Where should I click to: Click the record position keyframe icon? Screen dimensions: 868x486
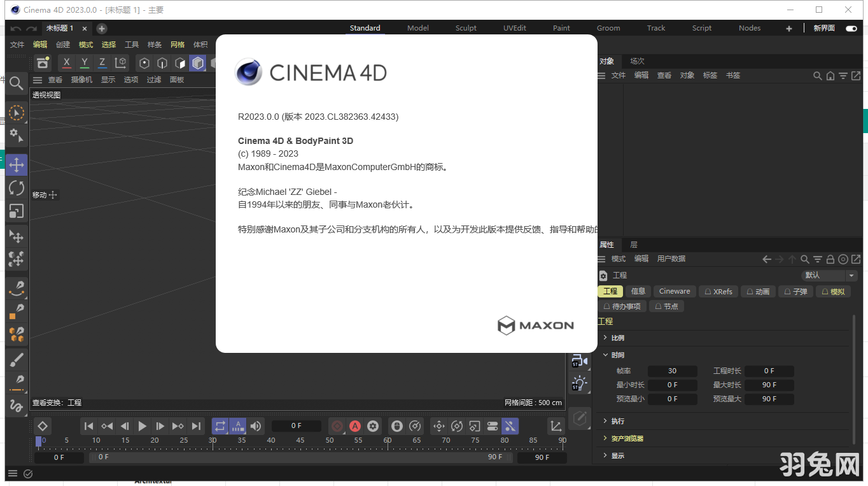pyautogui.click(x=438, y=425)
